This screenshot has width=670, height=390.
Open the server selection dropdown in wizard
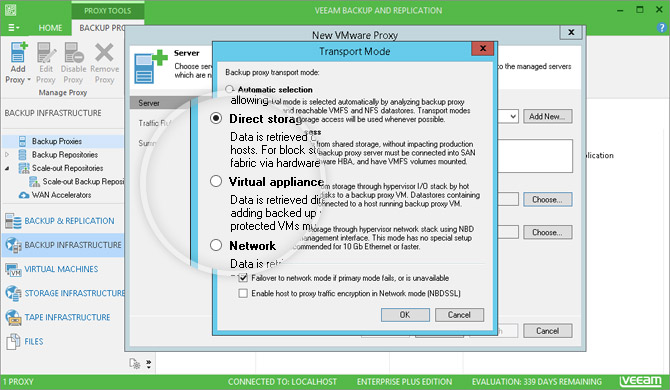pos(513,116)
